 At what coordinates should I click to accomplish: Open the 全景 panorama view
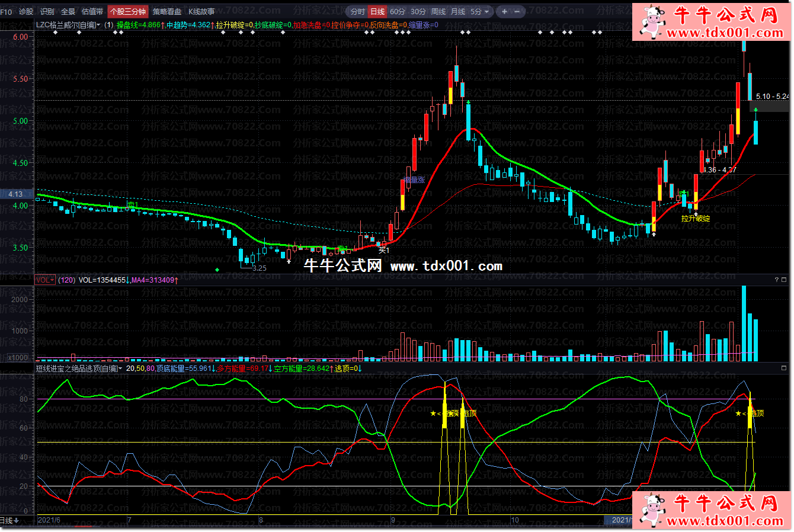point(68,11)
